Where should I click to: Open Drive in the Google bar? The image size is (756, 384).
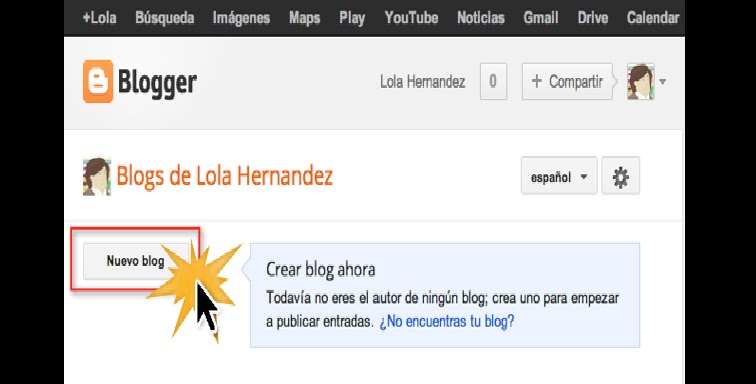pos(593,18)
